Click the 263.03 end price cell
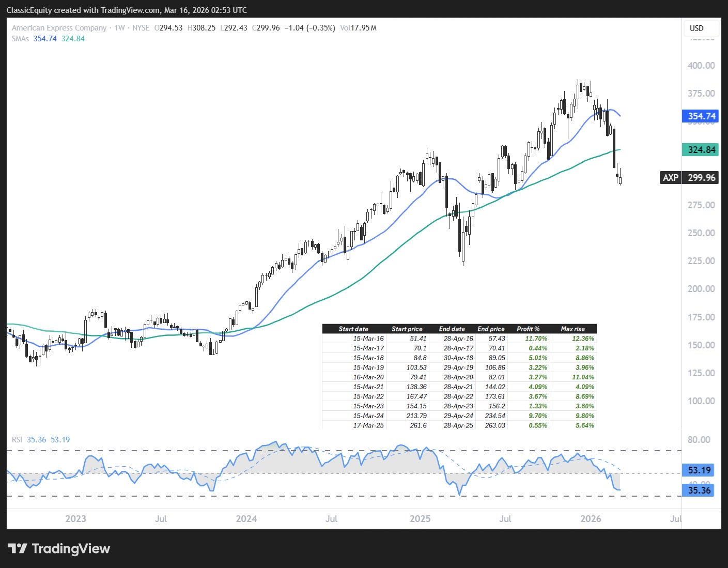The height and width of the screenshot is (568, 728). [494, 425]
